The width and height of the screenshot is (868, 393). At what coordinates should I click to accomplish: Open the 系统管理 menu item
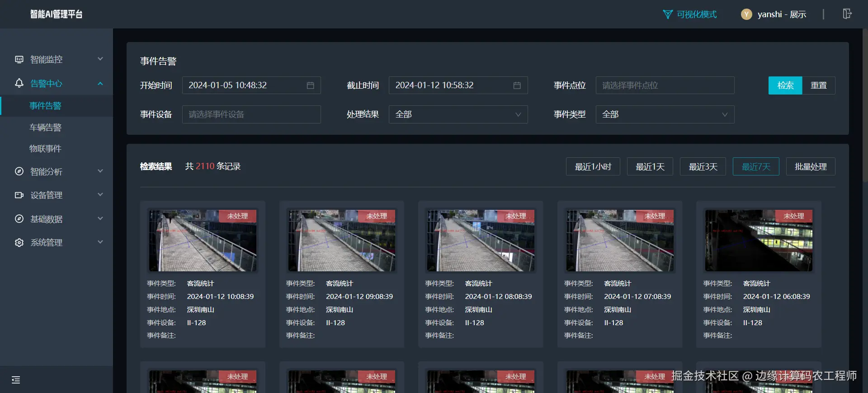57,242
